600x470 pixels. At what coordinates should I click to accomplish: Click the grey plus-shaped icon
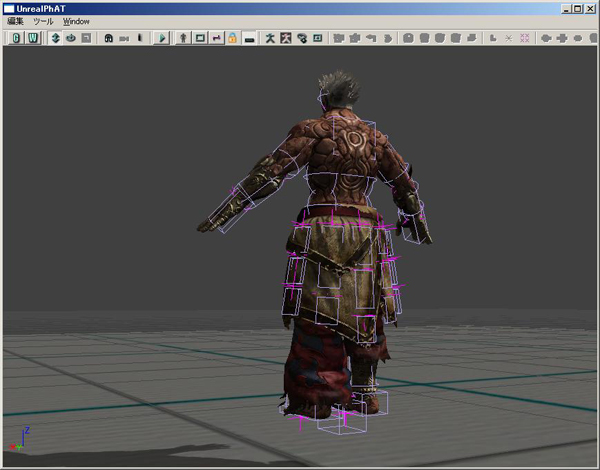[562, 38]
